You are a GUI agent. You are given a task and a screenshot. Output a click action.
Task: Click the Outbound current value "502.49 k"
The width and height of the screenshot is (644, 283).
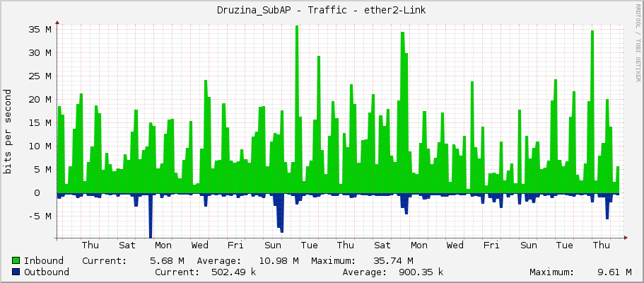[233, 272]
